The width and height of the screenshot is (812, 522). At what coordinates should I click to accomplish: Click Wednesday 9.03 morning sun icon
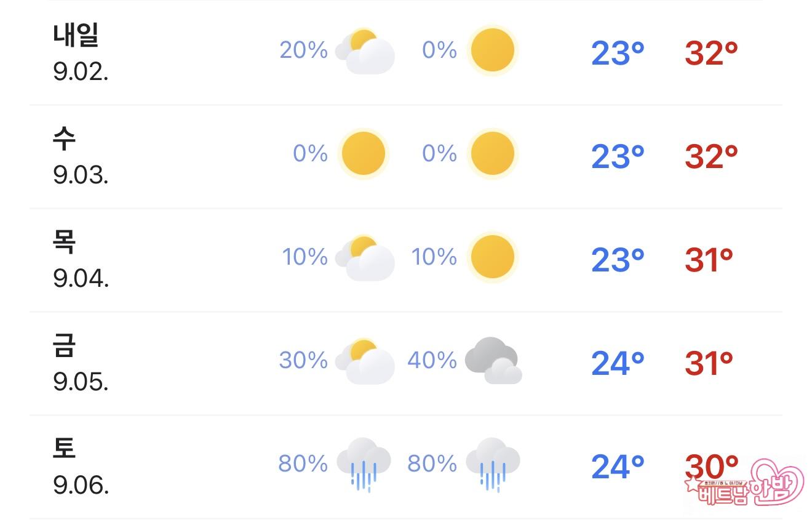point(364,154)
